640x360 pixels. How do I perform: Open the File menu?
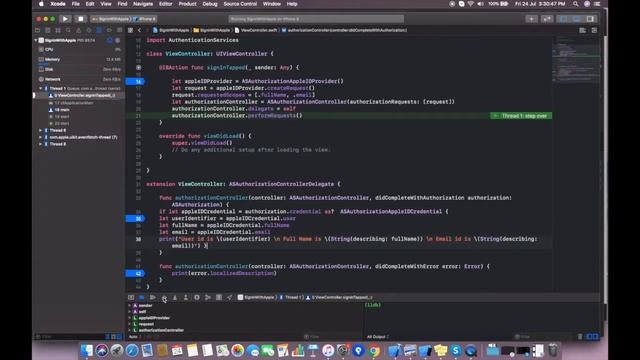[x=76, y=4]
